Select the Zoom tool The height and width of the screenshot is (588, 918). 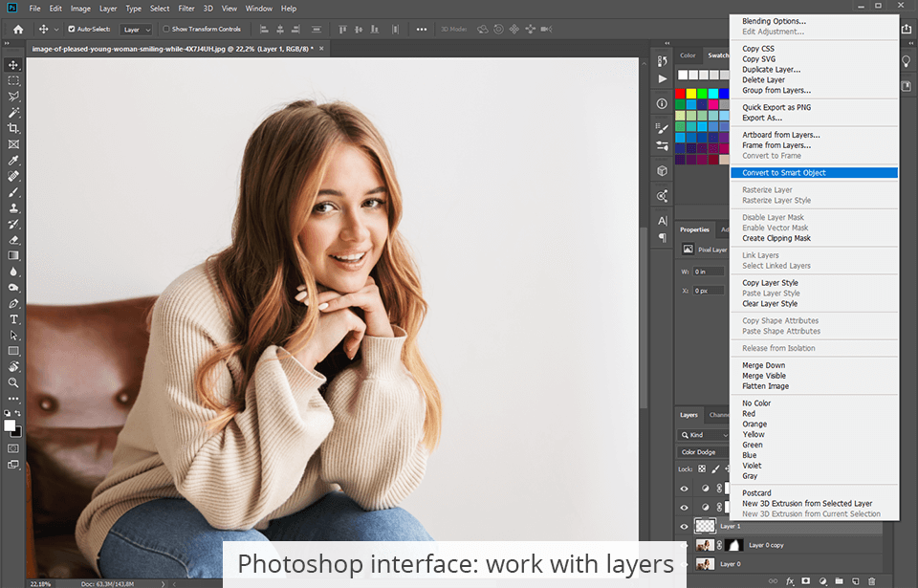tap(13, 382)
